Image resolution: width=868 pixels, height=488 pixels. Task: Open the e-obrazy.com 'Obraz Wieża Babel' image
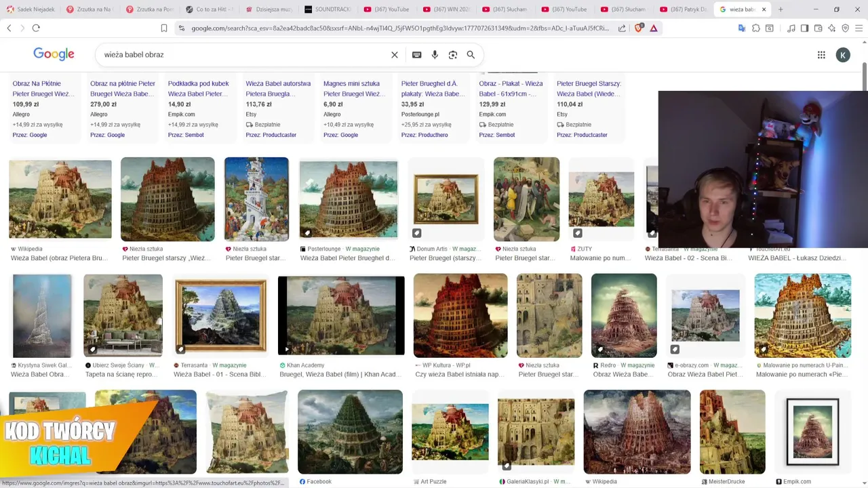coord(705,315)
